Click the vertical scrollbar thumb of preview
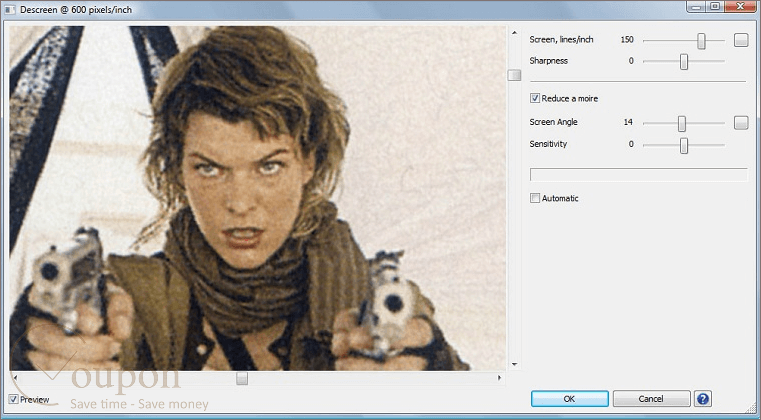 pyautogui.click(x=514, y=75)
